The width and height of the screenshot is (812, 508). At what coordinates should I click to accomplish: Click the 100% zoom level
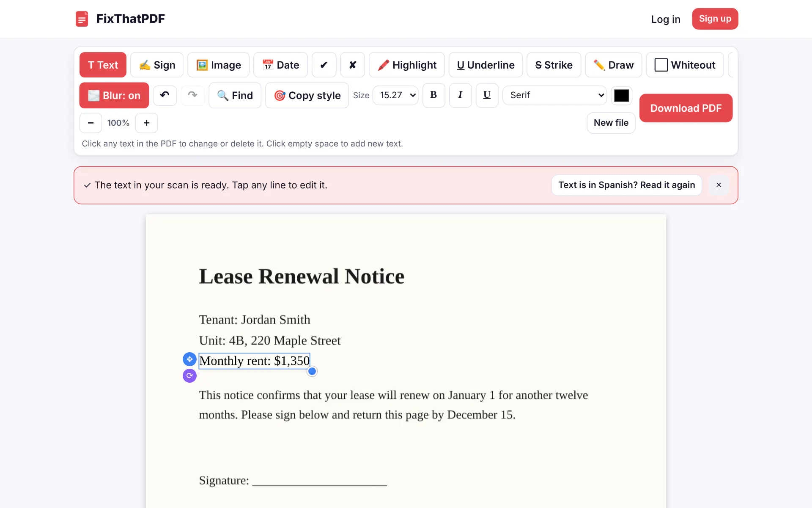point(118,123)
